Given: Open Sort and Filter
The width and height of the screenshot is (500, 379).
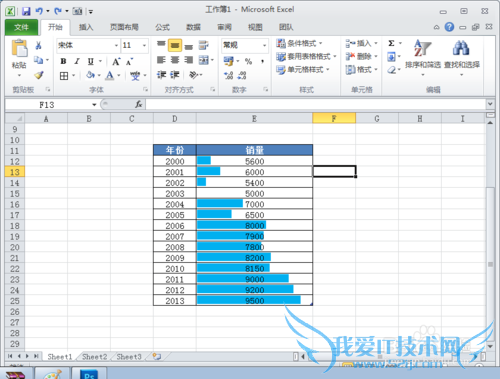Looking at the screenshot, I should coord(423,57).
